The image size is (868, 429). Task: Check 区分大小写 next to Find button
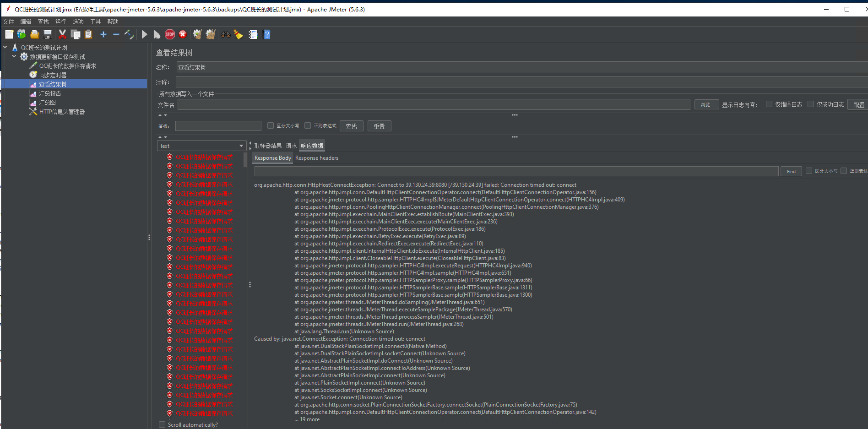pos(809,171)
